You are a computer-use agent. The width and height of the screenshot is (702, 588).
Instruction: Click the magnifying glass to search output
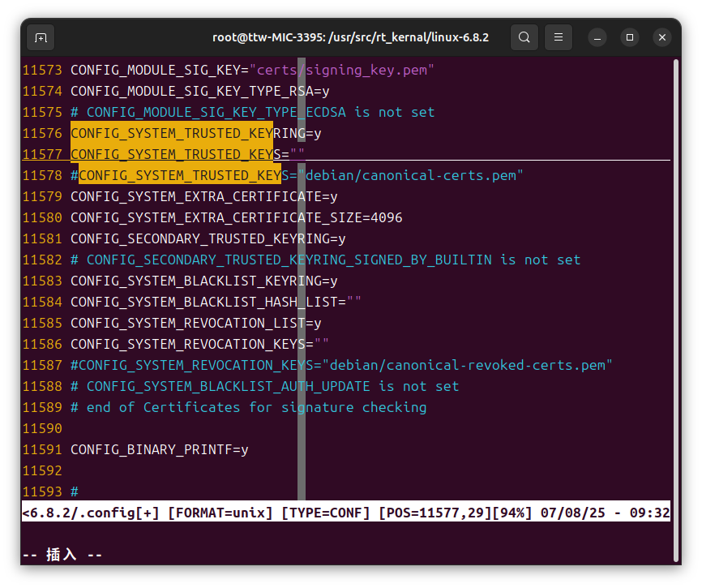(x=524, y=36)
